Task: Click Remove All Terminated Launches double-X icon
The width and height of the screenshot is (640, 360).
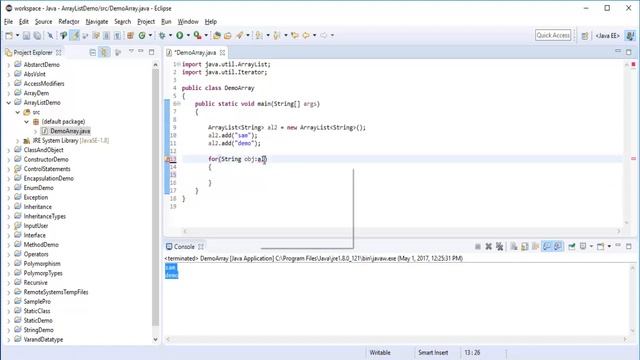Action: click(x=500, y=247)
